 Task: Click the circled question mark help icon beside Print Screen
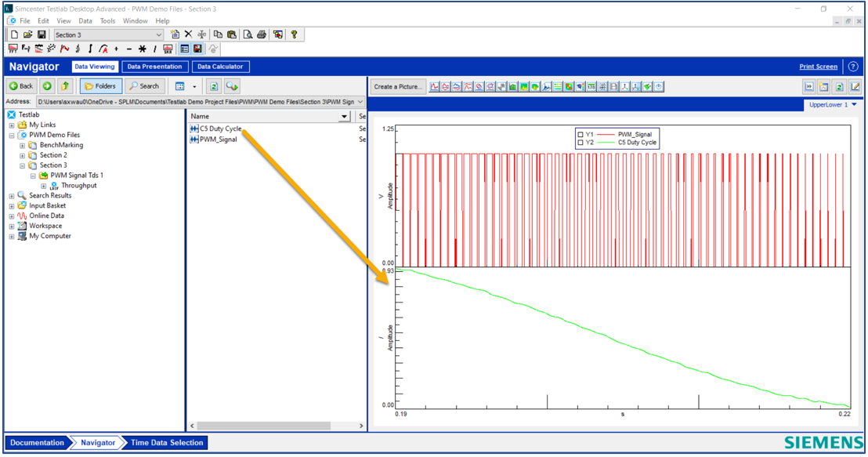(x=853, y=67)
